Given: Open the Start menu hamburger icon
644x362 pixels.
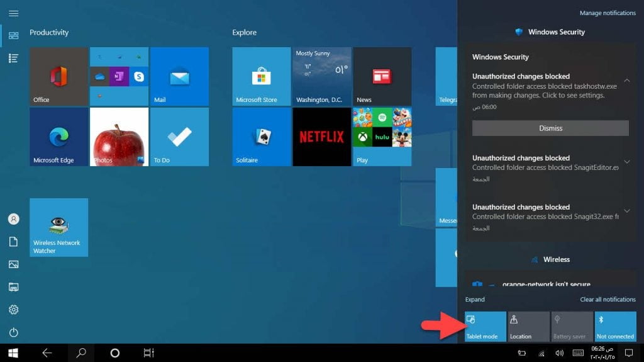Looking at the screenshot, I should tap(14, 13).
